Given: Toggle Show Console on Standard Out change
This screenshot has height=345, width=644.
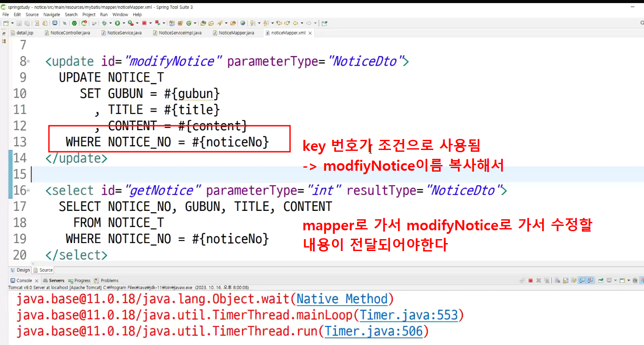Looking at the screenshot, I should (582, 281).
